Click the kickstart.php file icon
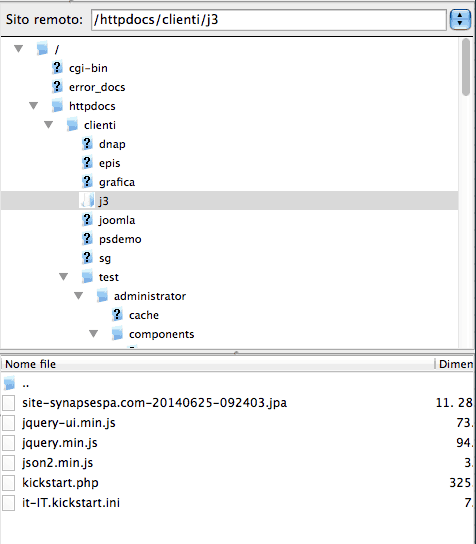The width and height of the screenshot is (476, 544). tap(9, 483)
